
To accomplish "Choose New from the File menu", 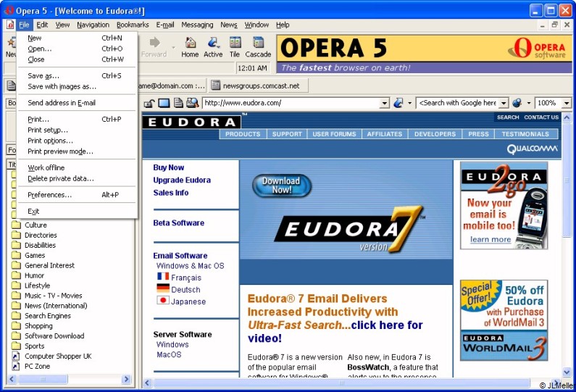I will 77,38.
